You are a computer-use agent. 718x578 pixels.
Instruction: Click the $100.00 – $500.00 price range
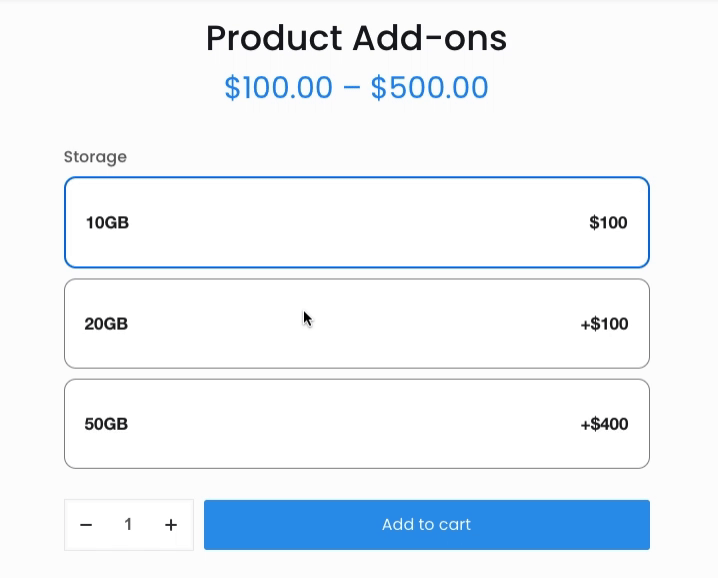(x=356, y=88)
